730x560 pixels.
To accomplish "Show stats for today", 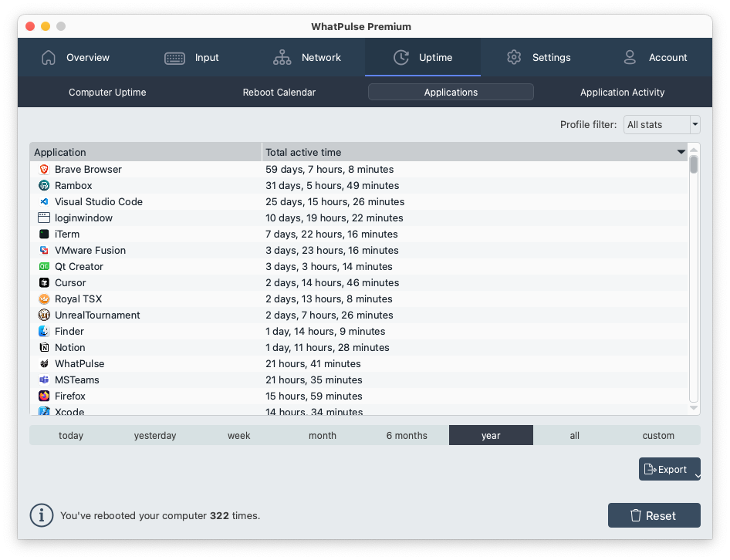I will (71, 435).
